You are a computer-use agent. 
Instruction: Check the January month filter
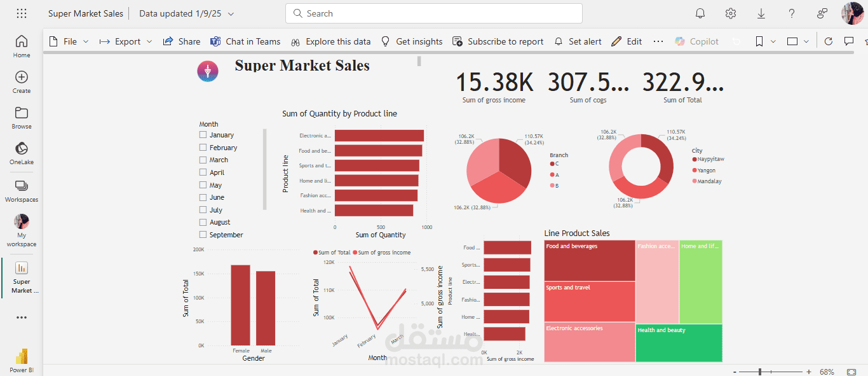tap(203, 135)
